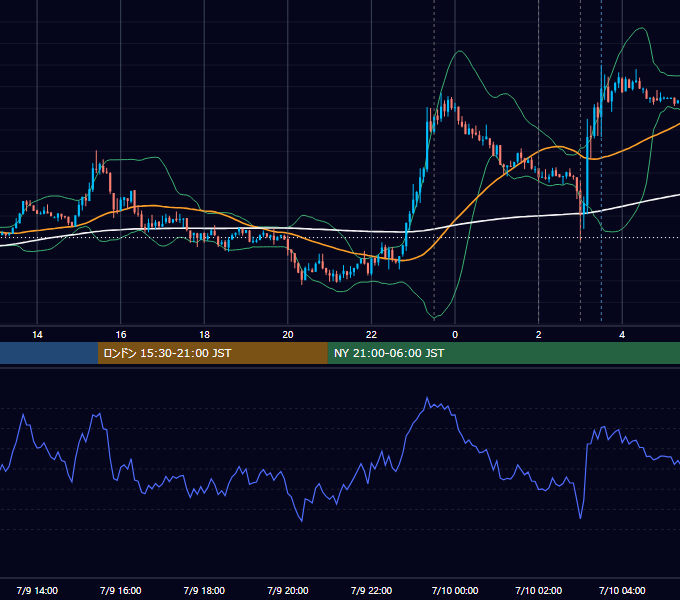Click the 7/10 04:00 time label

tap(622, 590)
